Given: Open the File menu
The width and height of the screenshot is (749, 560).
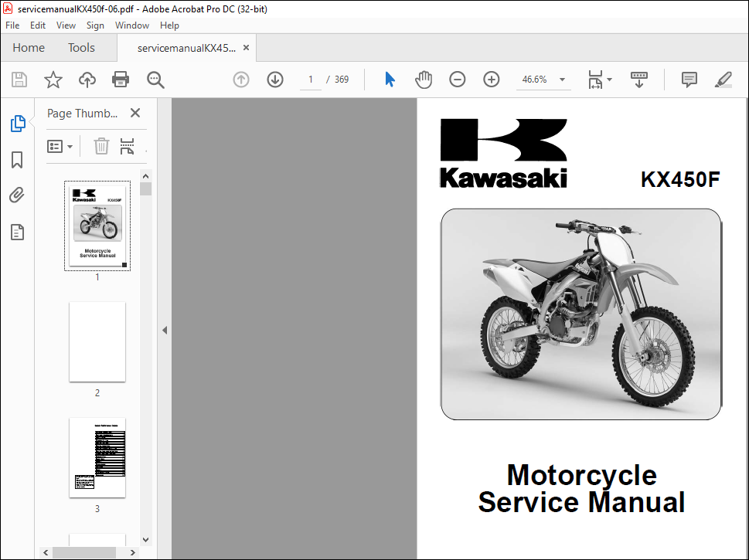Looking at the screenshot, I should click(12, 25).
